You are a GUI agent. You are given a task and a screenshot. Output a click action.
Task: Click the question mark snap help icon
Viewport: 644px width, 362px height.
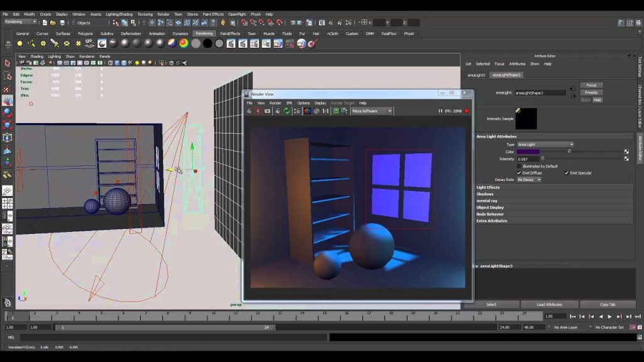click(x=213, y=23)
